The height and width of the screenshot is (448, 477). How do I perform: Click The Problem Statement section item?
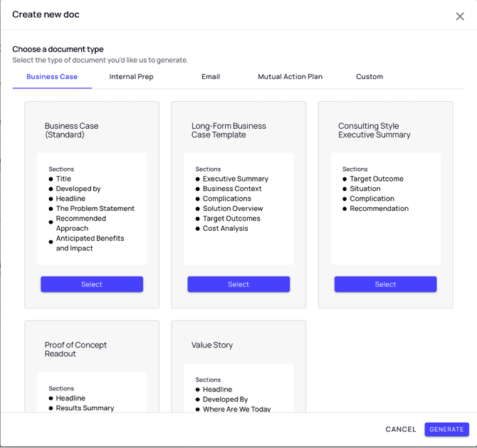click(x=95, y=209)
